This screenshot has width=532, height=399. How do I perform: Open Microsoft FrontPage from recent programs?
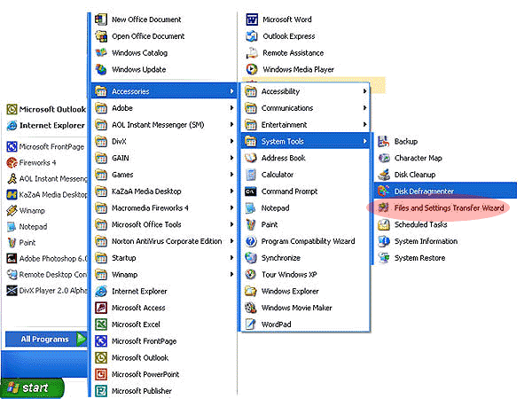(x=46, y=146)
